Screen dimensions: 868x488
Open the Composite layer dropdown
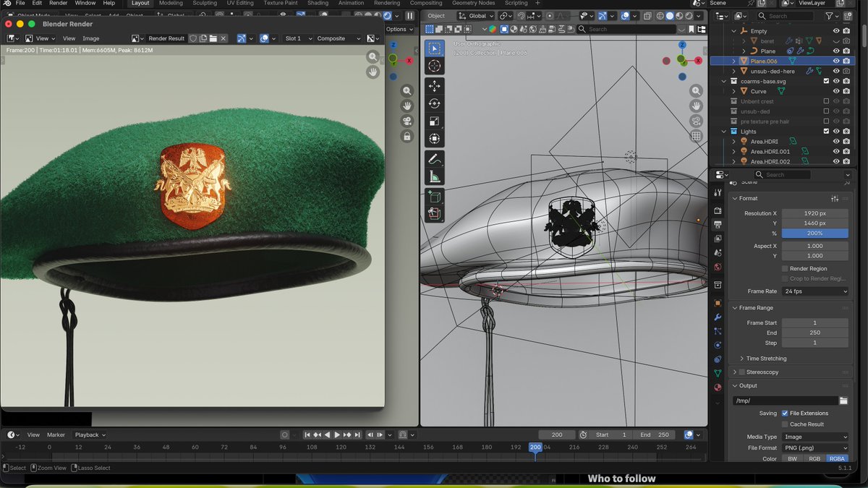338,38
